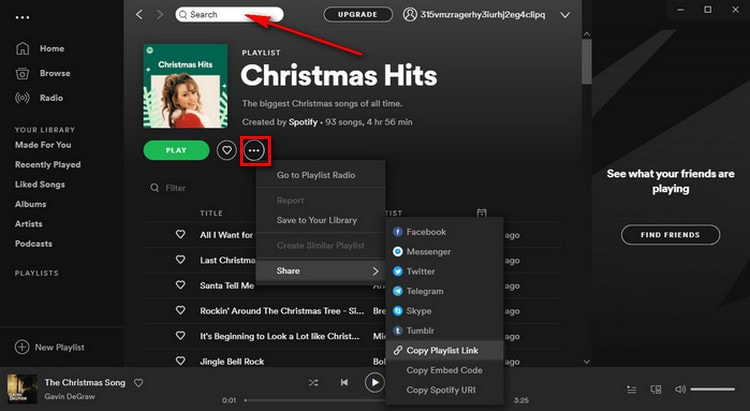
Task: Select the Jingle Bell Rock track title
Action: tap(232, 361)
